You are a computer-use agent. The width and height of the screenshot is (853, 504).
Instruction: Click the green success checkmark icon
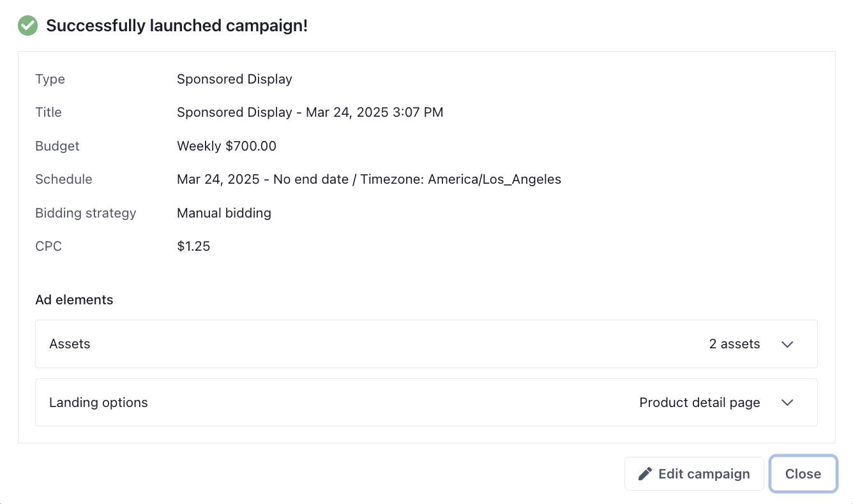click(27, 26)
